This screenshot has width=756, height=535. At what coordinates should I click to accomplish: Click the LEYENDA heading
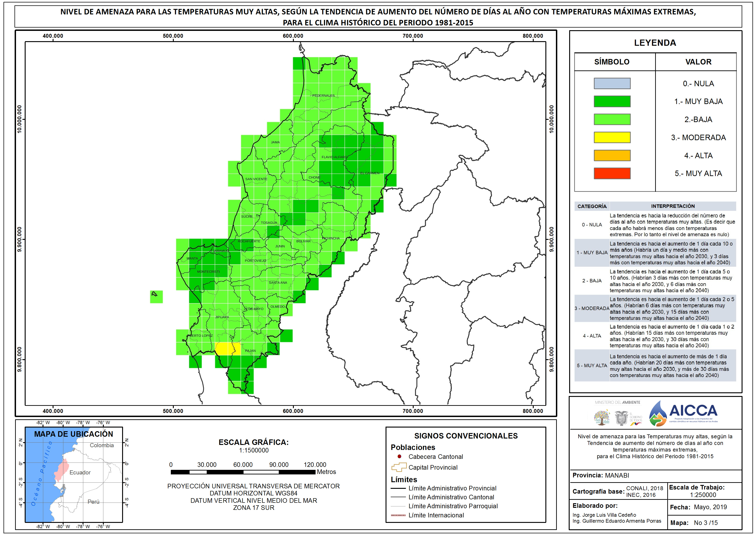pos(655,43)
